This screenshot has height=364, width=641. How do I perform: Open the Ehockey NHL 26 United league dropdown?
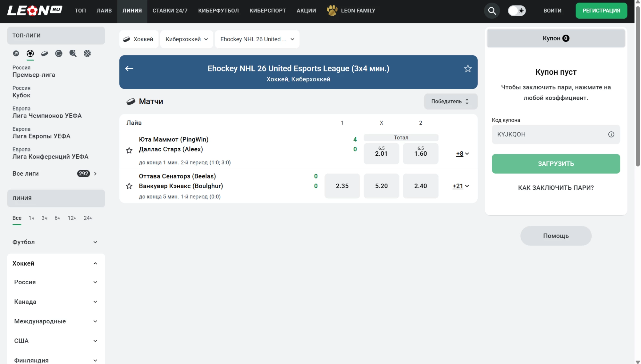257,39
